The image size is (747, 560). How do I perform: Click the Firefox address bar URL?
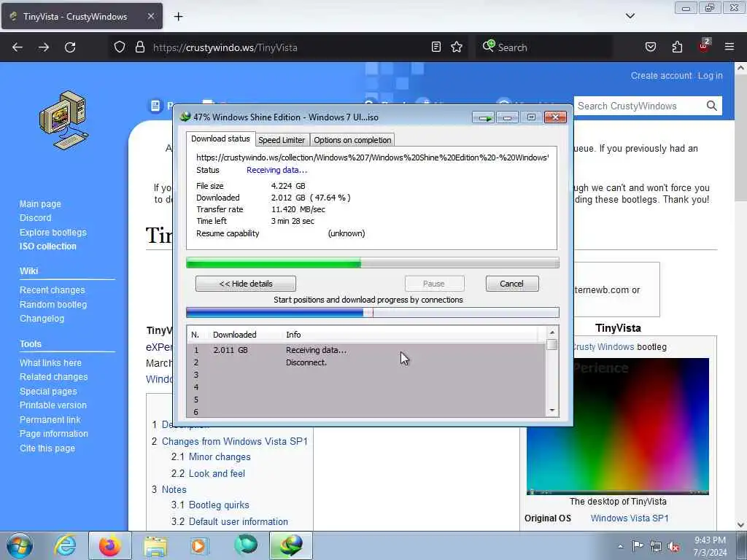(x=225, y=47)
